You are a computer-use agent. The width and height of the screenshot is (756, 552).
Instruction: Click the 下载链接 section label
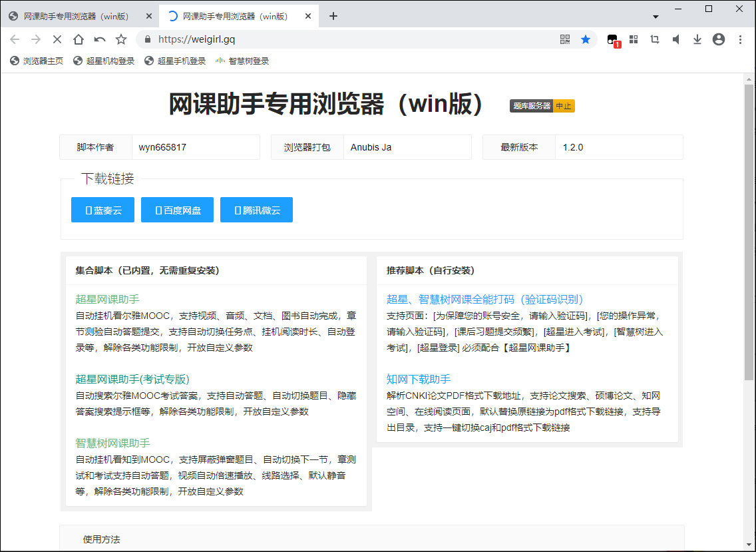point(108,179)
